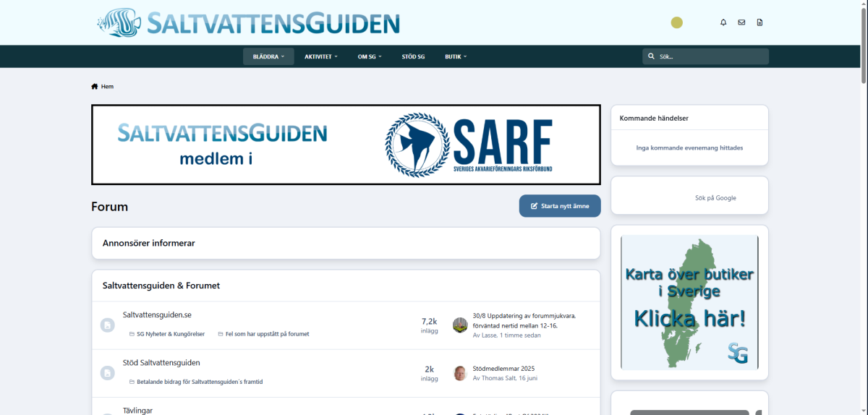Open the Stöd SG menu item
This screenshot has height=415, width=868.
(413, 56)
